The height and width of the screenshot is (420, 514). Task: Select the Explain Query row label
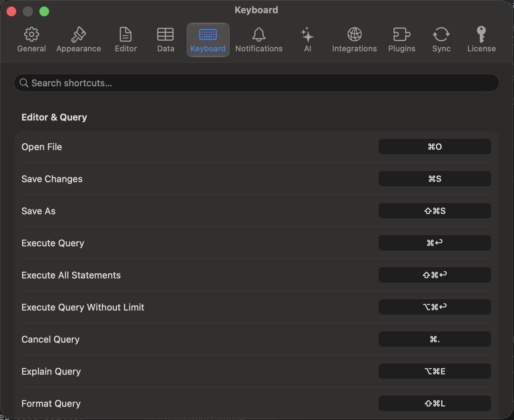click(x=51, y=372)
